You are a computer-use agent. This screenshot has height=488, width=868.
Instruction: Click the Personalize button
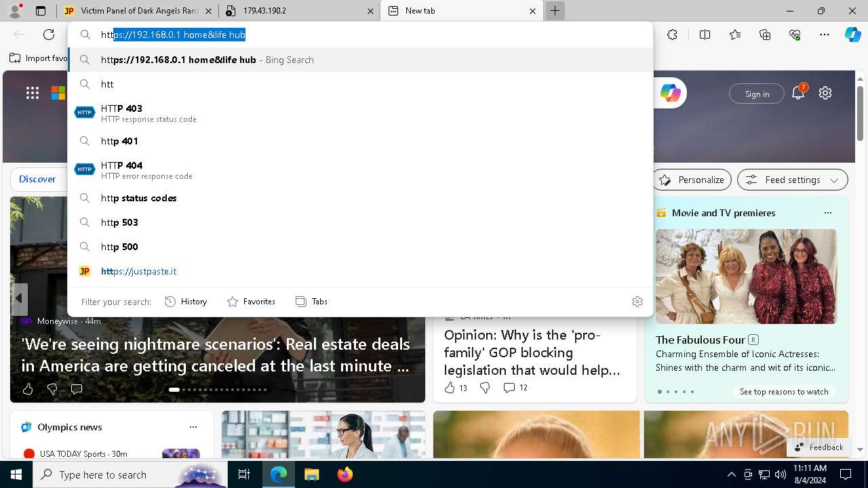click(x=692, y=180)
